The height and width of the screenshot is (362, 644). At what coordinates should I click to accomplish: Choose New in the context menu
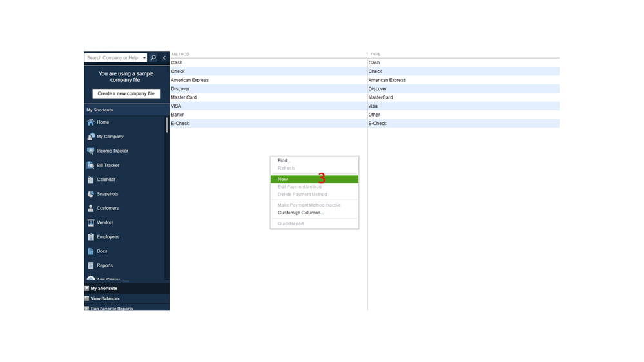[314, 179]
